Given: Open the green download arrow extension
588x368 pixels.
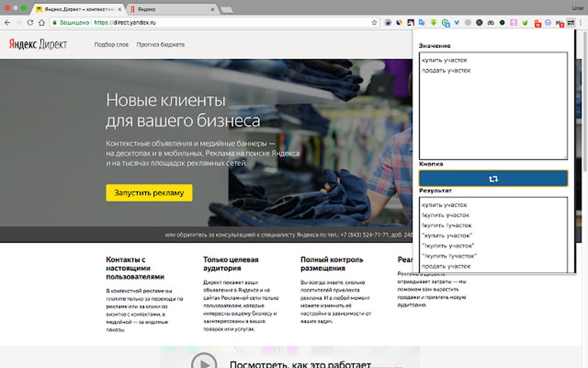Looking at the screenshot, I should 434,22.
